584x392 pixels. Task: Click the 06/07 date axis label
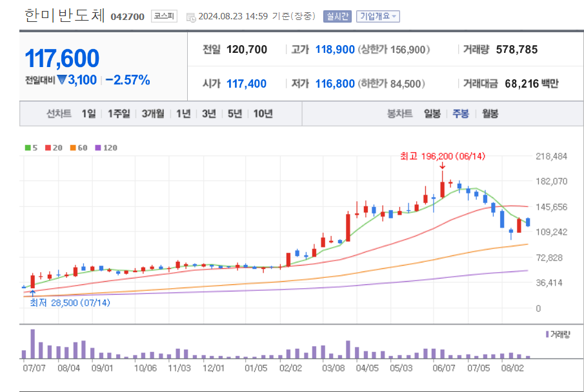coord(443,368)
